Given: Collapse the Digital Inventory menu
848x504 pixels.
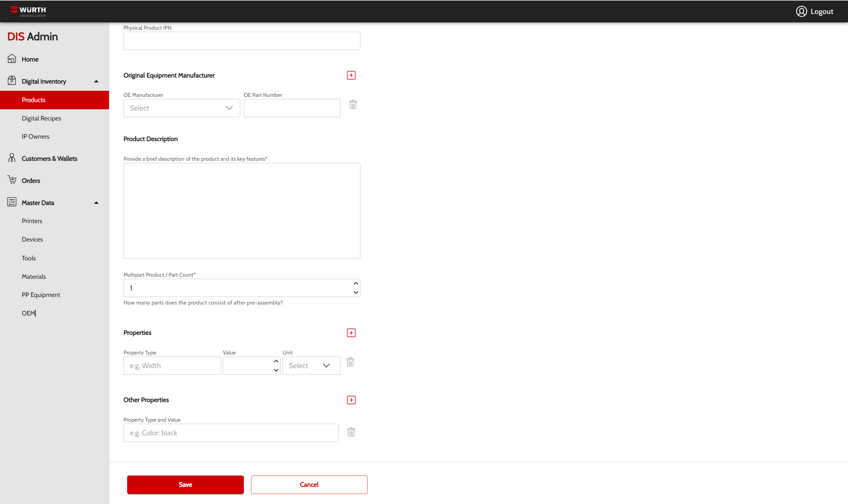Looking at the screenshot, I should (96, 81).
